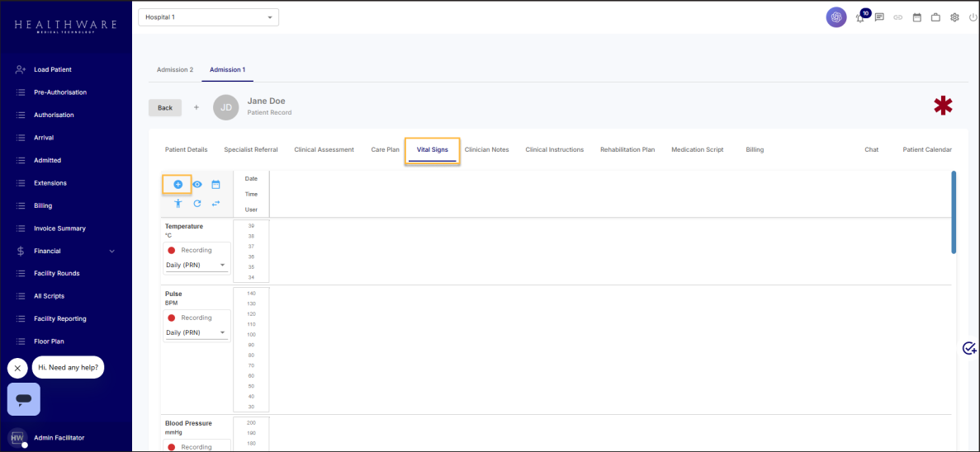Open Load Patient in the sidebar
980x452 pixels.
tap(53, 70)
